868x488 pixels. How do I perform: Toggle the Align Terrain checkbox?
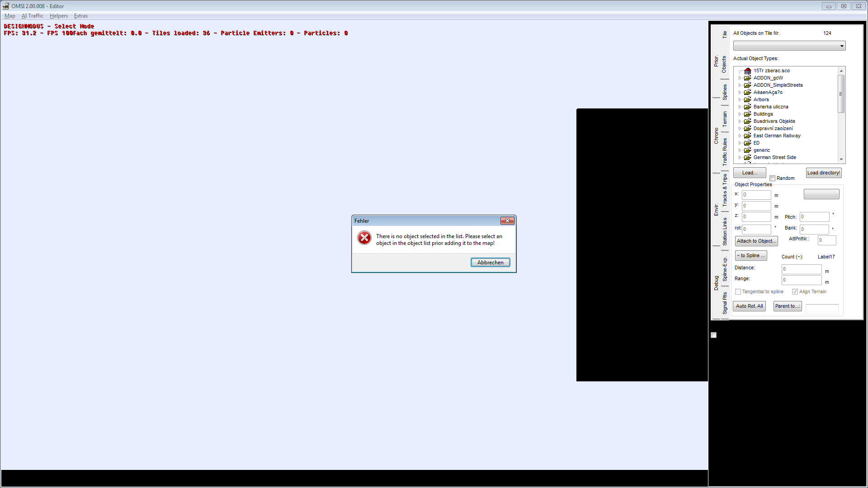795,292
